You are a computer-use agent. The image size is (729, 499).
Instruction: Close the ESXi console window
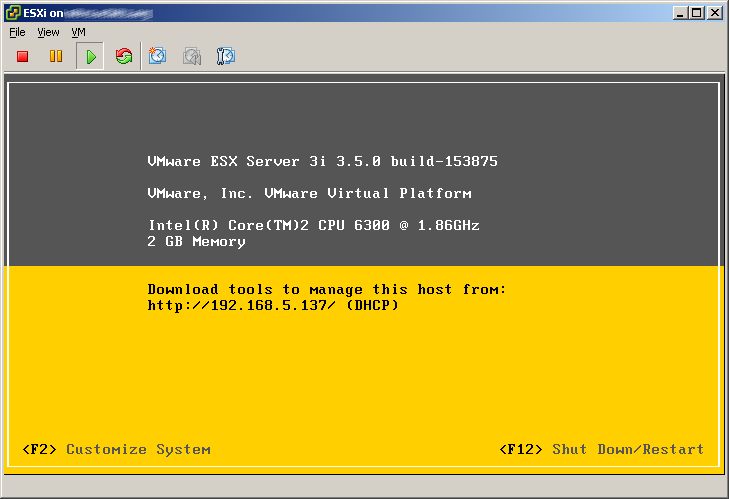715,13
